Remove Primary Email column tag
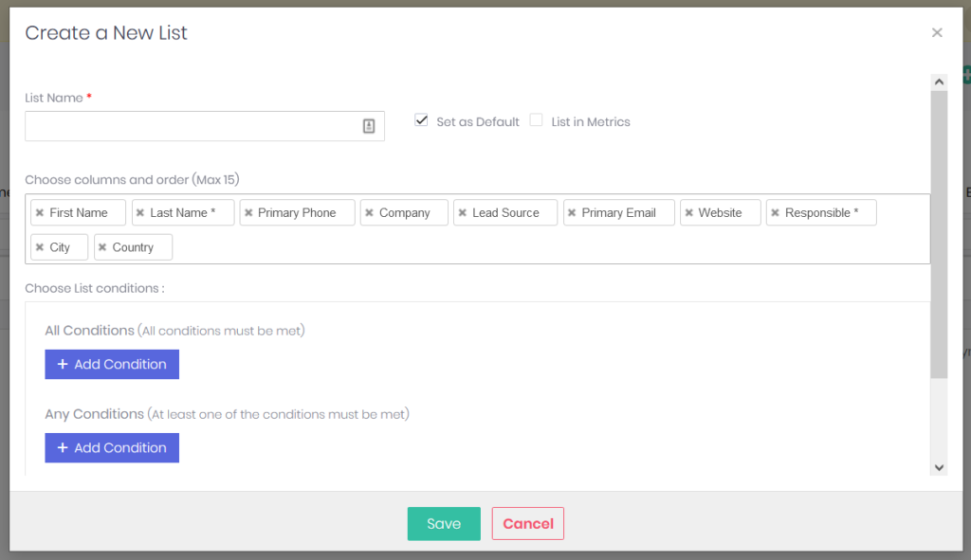 (x=572, y=213)
